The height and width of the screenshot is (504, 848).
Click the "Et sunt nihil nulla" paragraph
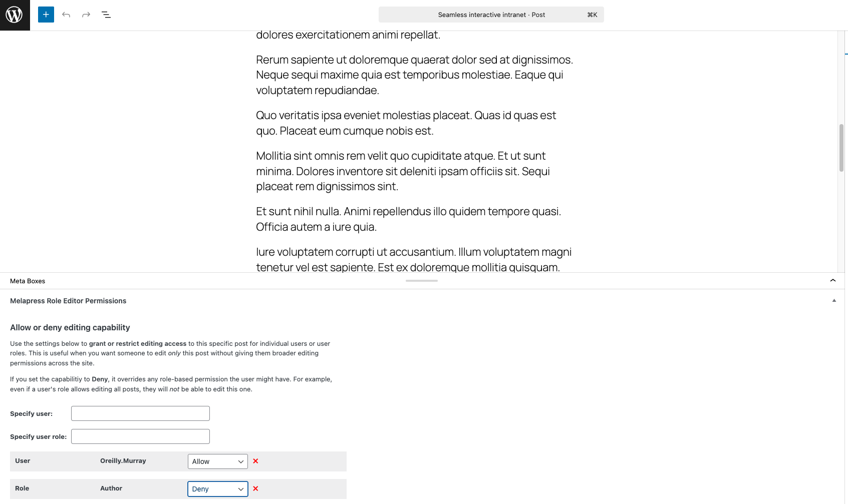click(408, 219)
